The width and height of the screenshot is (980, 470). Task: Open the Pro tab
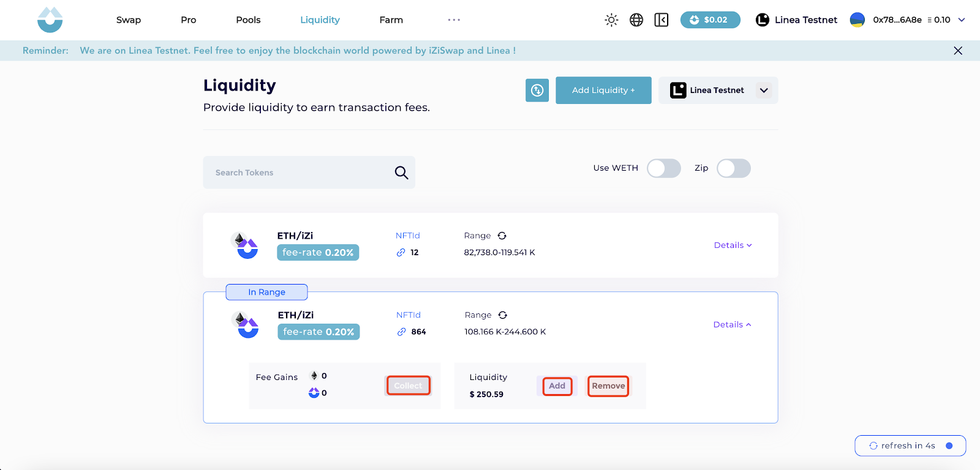[189, 20]
